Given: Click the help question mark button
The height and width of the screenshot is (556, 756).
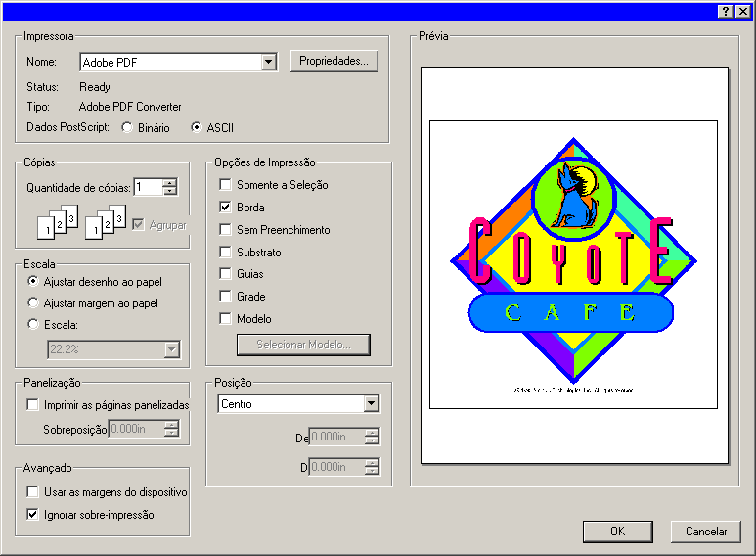Looking at the screenshot, I should click(725, 12).
